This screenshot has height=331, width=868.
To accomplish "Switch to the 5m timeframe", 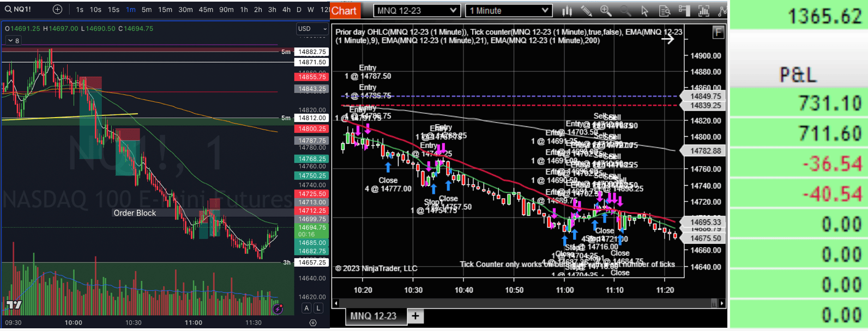I will click(147, 10).
